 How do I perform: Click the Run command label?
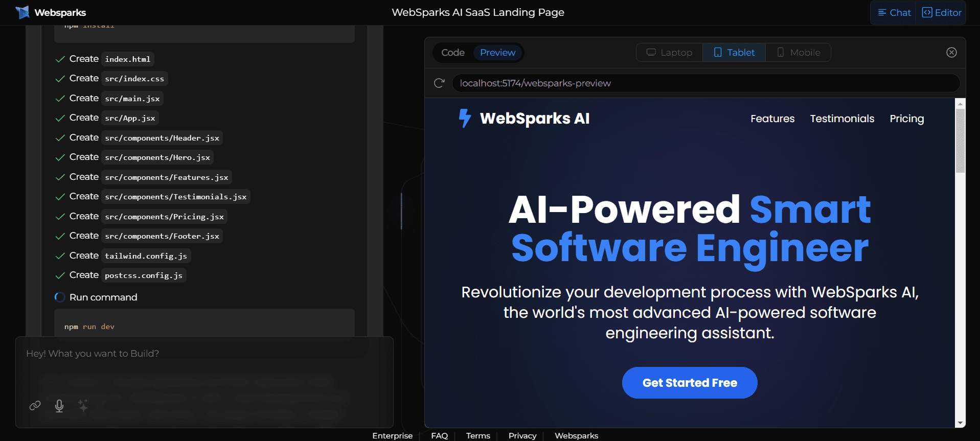tap(103, 297)
